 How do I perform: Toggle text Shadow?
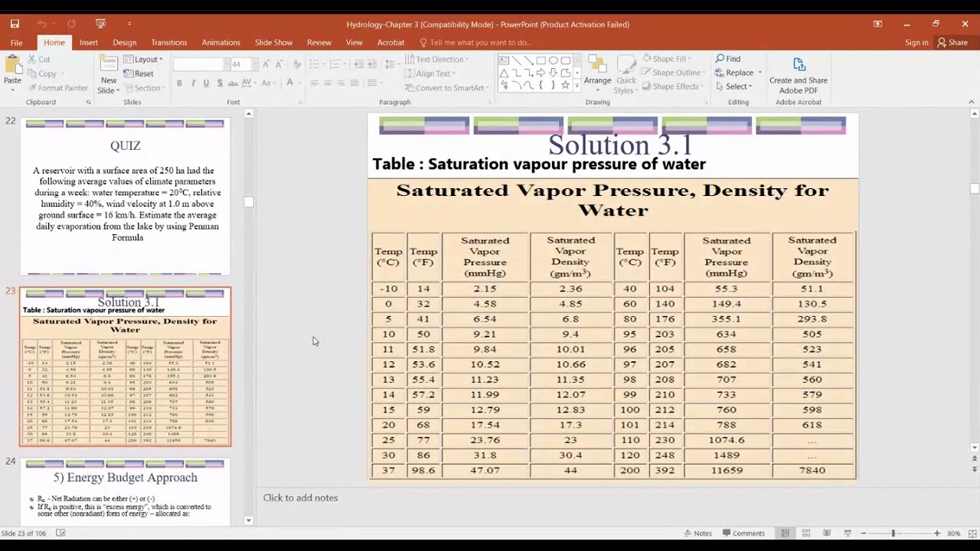point(220,83)
